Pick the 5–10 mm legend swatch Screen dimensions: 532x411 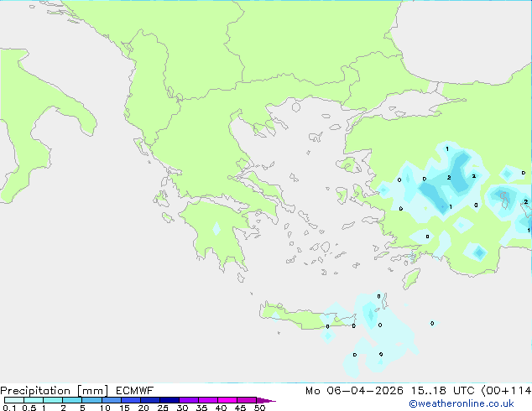point(91,400)
